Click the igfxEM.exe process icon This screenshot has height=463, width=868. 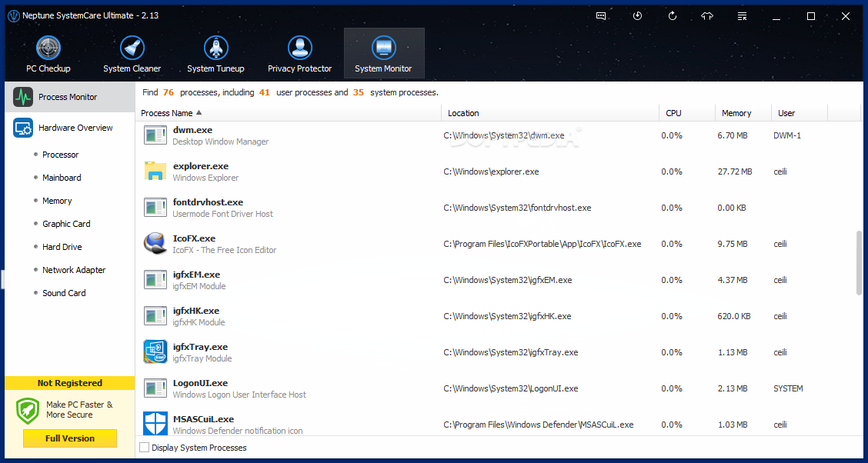155,279
